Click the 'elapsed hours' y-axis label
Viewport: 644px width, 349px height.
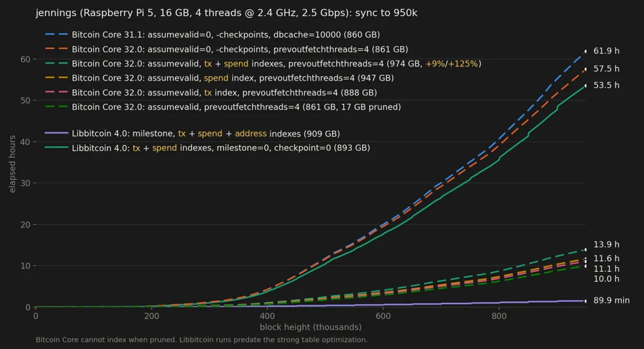coord(12,164)
